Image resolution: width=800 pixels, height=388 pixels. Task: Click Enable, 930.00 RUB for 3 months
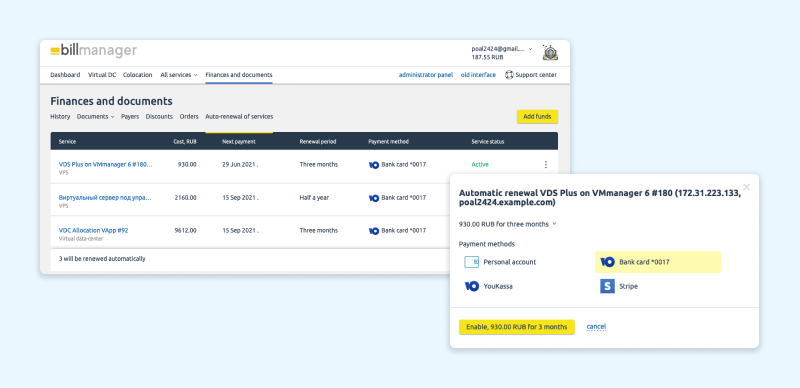(x=517, y=327)
